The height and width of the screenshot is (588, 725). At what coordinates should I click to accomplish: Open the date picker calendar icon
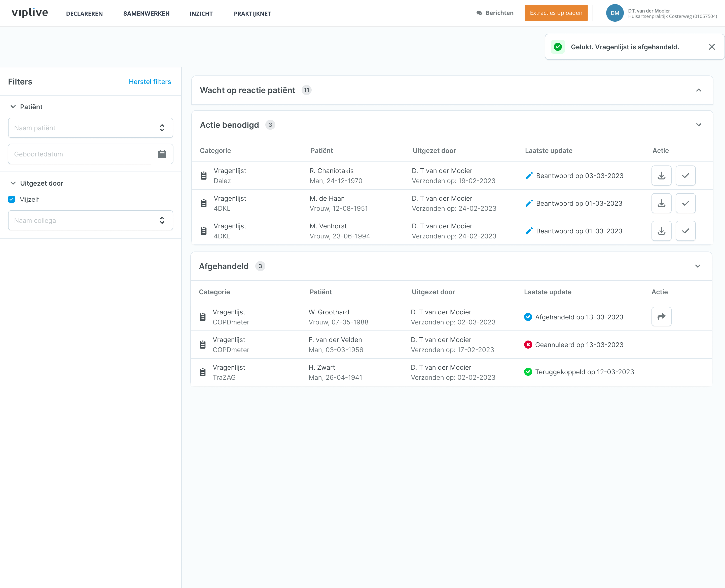[162, 154]
